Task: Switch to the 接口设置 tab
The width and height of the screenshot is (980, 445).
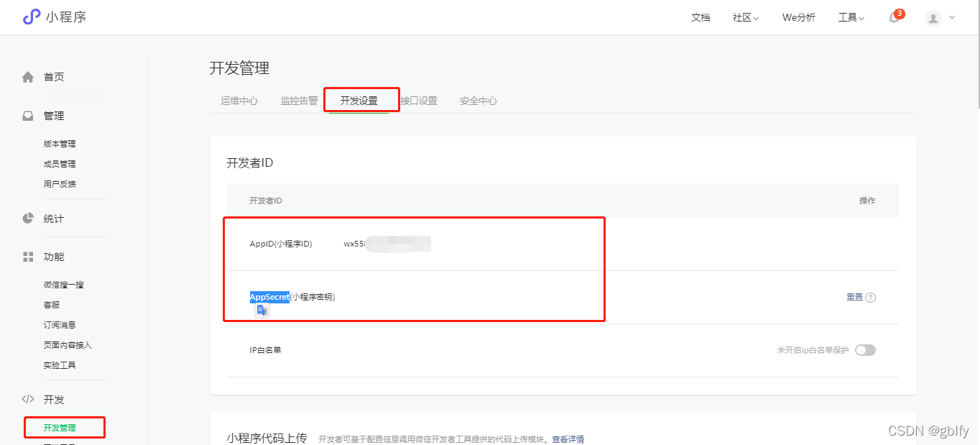Action: pos(420,101)
